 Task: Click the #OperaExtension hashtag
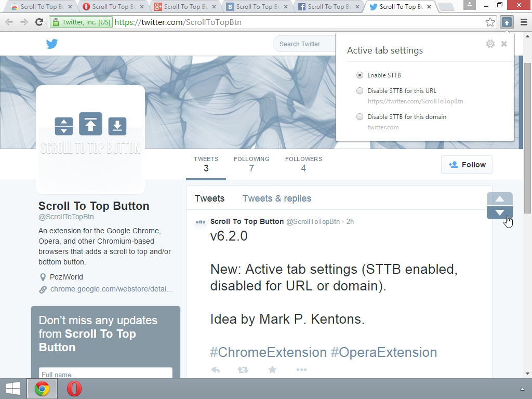coord(384,353)
